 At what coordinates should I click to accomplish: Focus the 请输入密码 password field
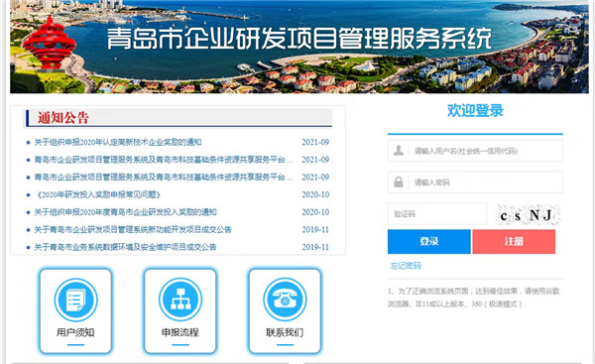tap(475, 182)
